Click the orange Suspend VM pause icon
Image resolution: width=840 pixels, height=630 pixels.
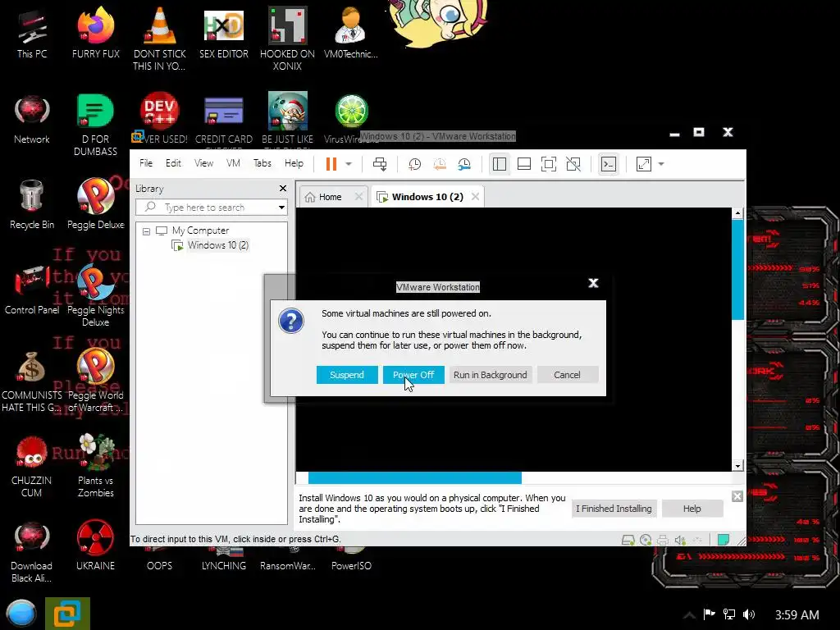coord(331,164)
